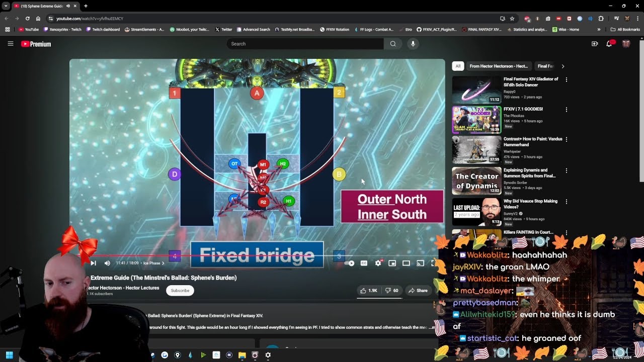The width and height of the screenshot is (644, 362).
Task: Seek on the red video progress bar
Action: [257, 255]
